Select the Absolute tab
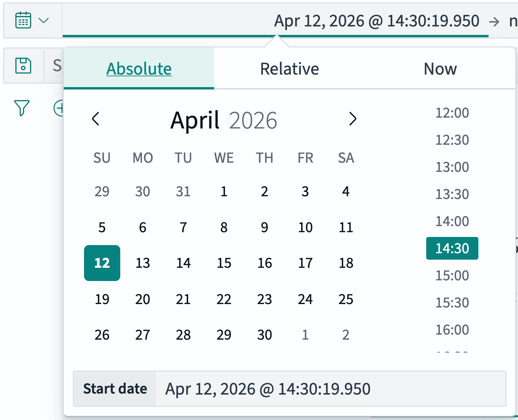Viewport: 518px width, 420px height. 139,68
